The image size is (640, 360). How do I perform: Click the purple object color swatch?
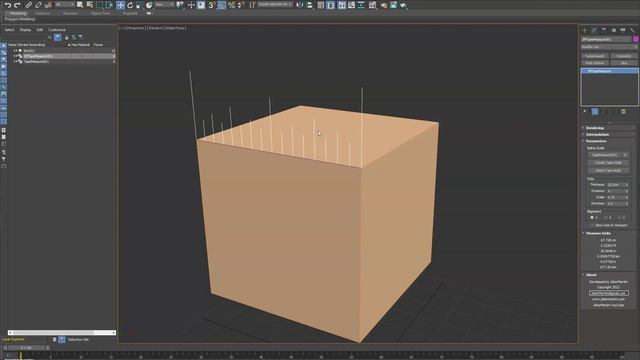[x=636, y=39]
